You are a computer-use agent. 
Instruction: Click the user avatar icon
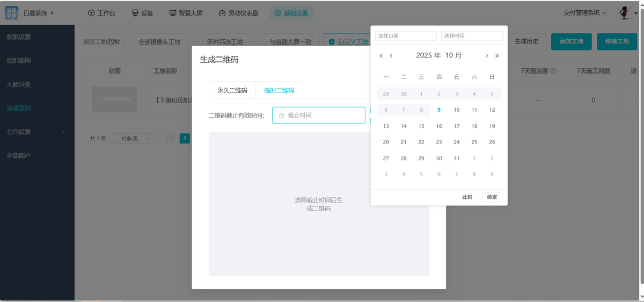pyautogui.click(x=624, y=12)
